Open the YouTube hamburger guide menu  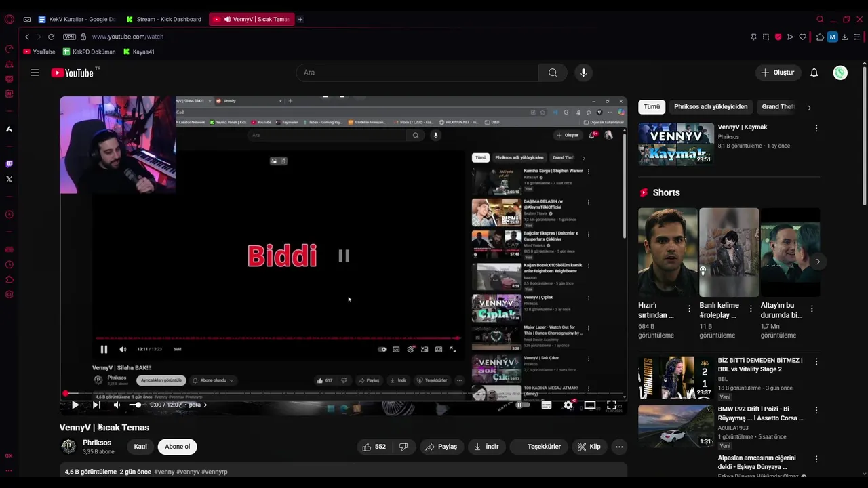[35, 73]
